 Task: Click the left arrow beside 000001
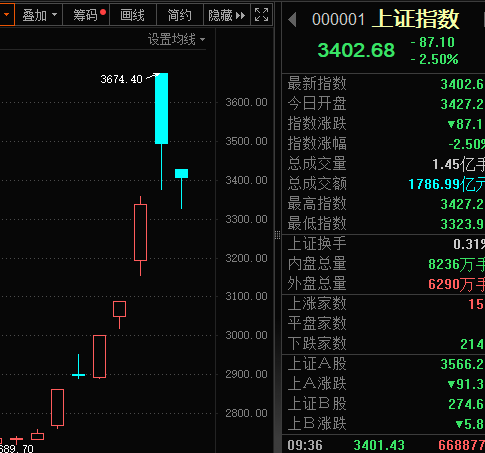(292, 19)
